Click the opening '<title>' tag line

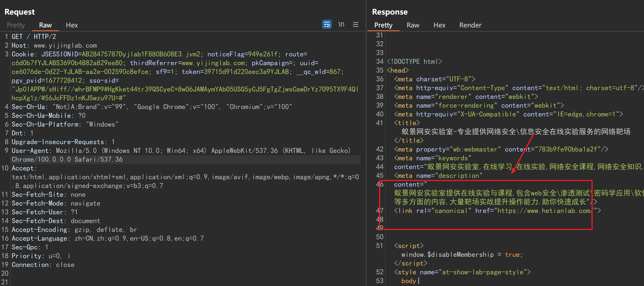[x=407, y=123]
